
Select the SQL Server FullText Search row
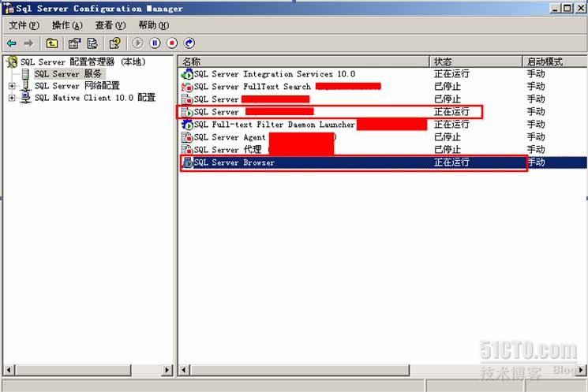click(383, 87)
